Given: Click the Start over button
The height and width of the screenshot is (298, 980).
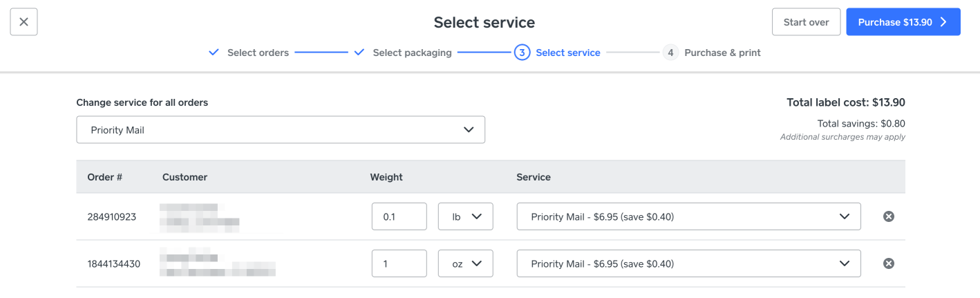Looking at the screenshot, I should [x=806, y=22].
